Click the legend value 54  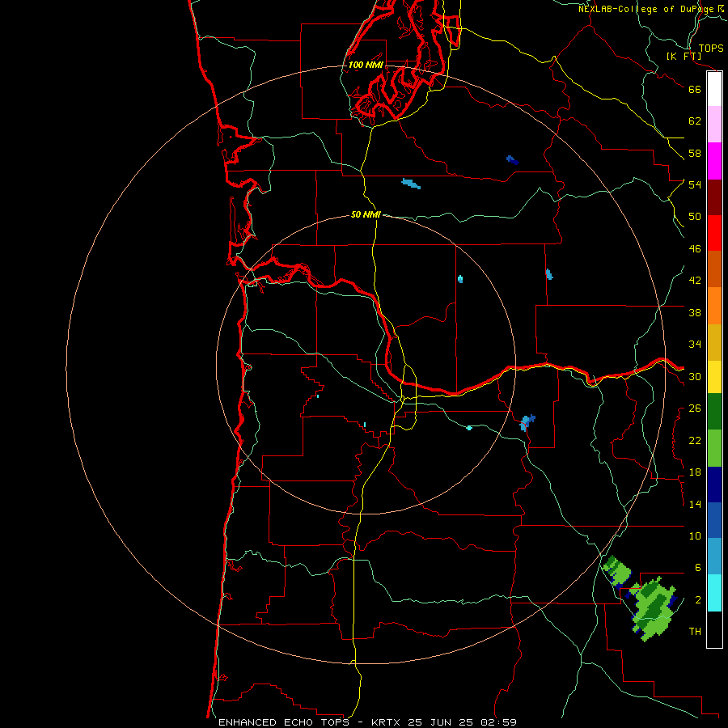coord(695,184)
